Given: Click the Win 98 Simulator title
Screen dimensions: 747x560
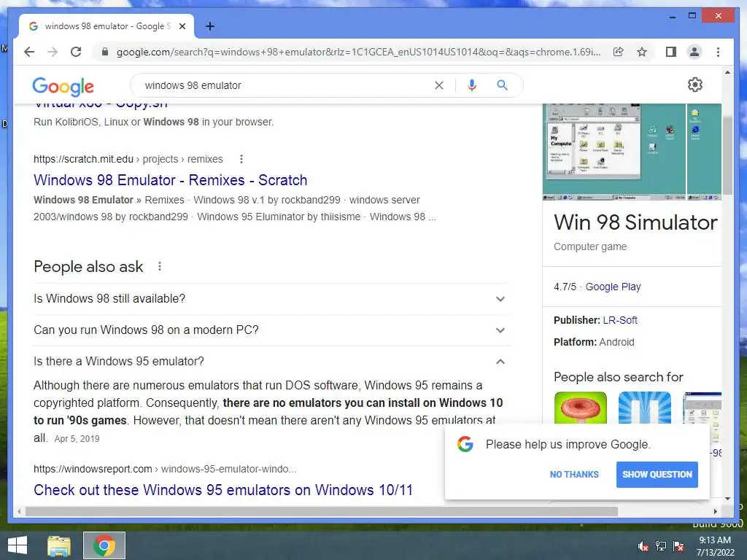Looking at the screenshot, I should point(635,222).
